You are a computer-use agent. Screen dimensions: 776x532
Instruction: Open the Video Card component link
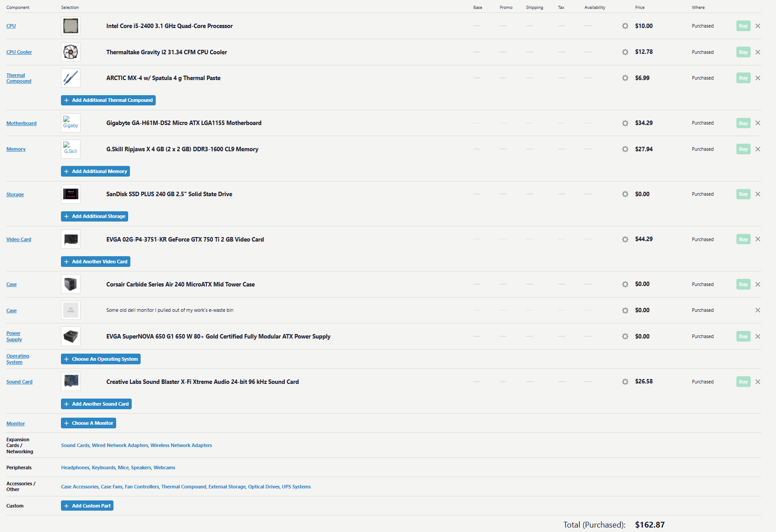click(x=19, y=239)
